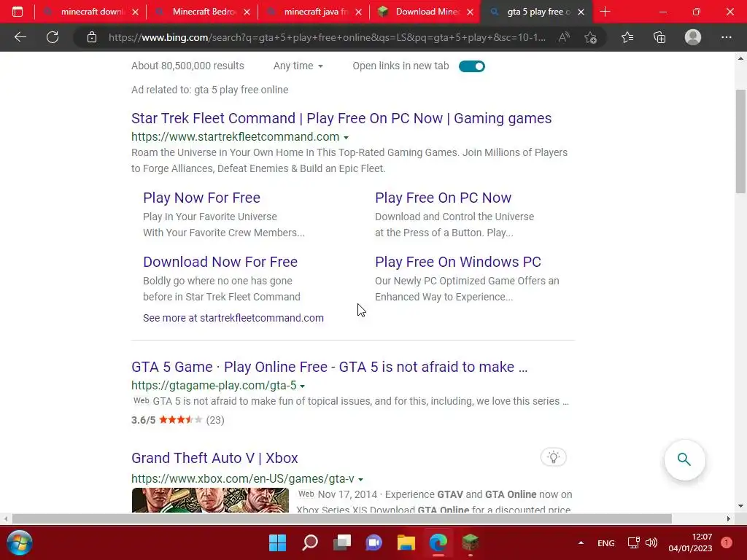
Task: Expand the Any time filter dropdown
Action: coord(298,66)
